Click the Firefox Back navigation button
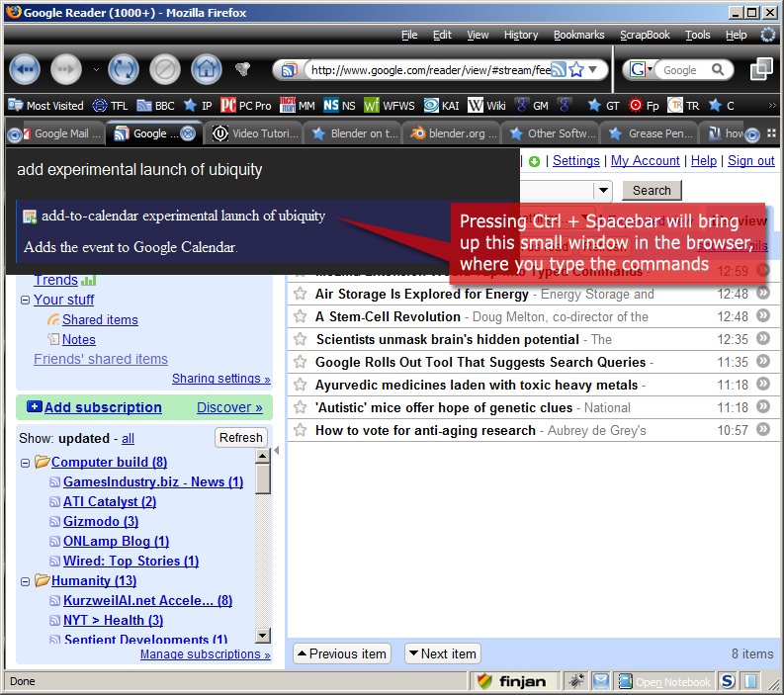The image size is (784, 695). pos(25,69)
